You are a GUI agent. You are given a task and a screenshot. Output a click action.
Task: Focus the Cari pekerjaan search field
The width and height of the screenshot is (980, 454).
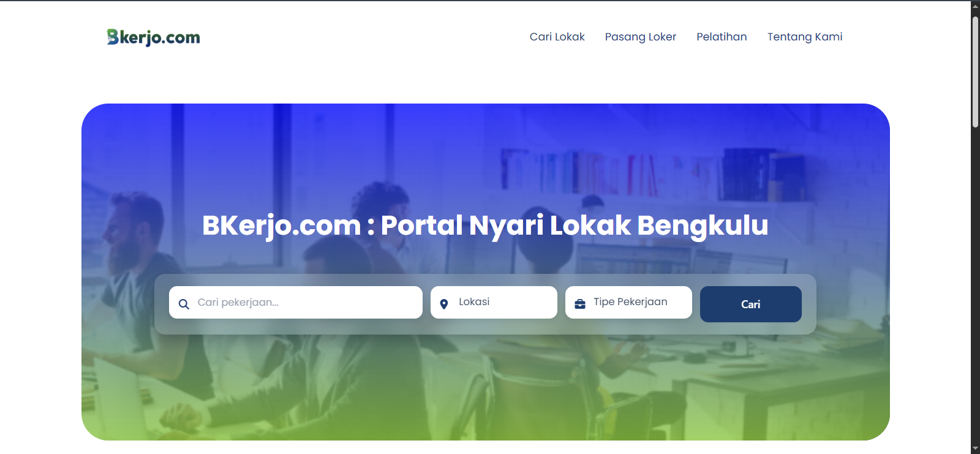pyautogui.click(x=296, y=302)
